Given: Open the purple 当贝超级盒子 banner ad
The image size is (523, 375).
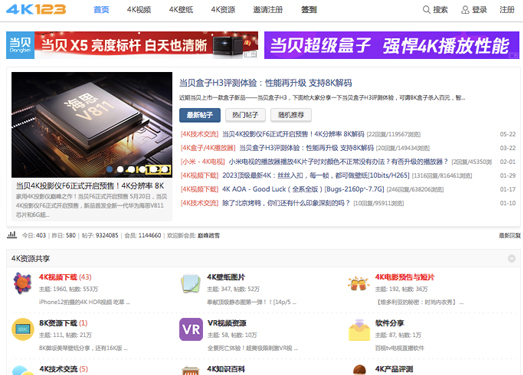Looking at the screenshot, I should tap(392, 45).
